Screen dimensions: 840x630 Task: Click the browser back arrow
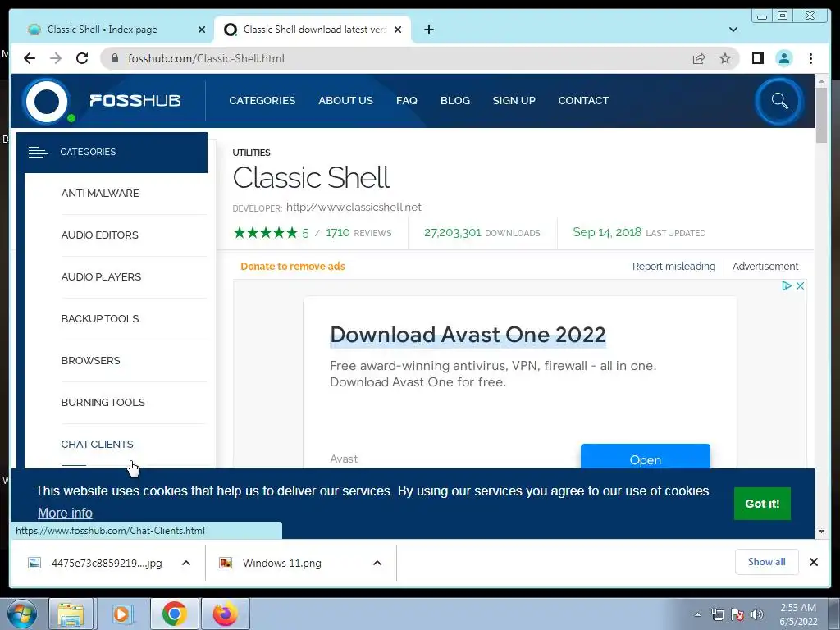(30, 58)
